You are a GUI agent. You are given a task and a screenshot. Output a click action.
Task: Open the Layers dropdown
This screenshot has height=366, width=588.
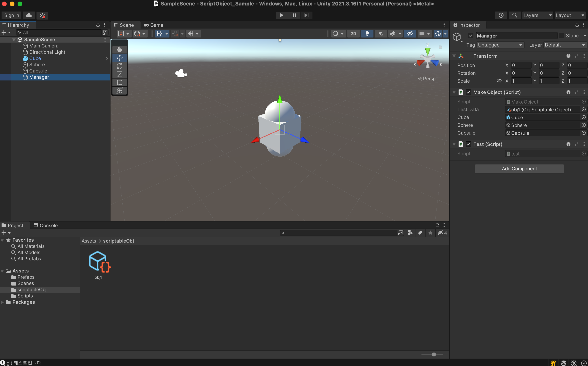pos(537,15)
